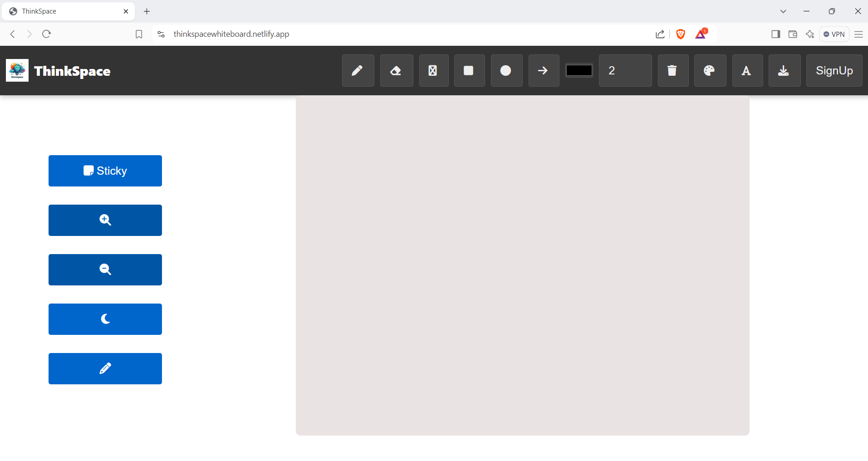Open the palette background color tool

coord(710,70)
